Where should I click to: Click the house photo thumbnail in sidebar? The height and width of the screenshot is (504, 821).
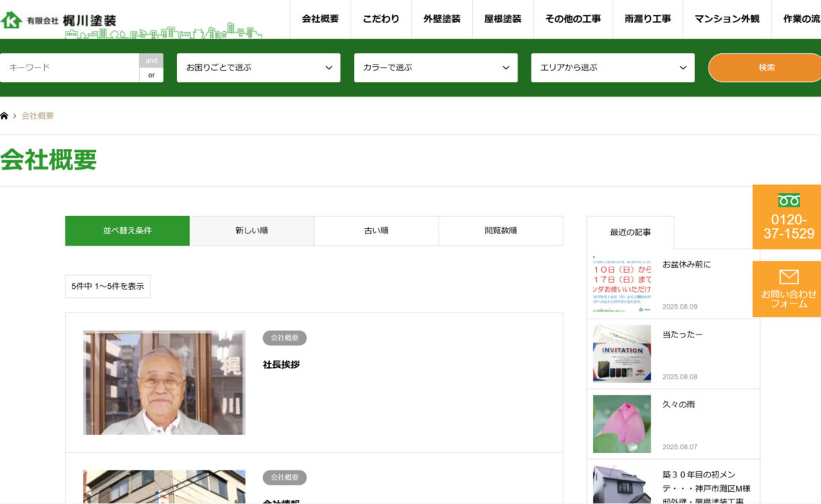(x=622, y=485)
